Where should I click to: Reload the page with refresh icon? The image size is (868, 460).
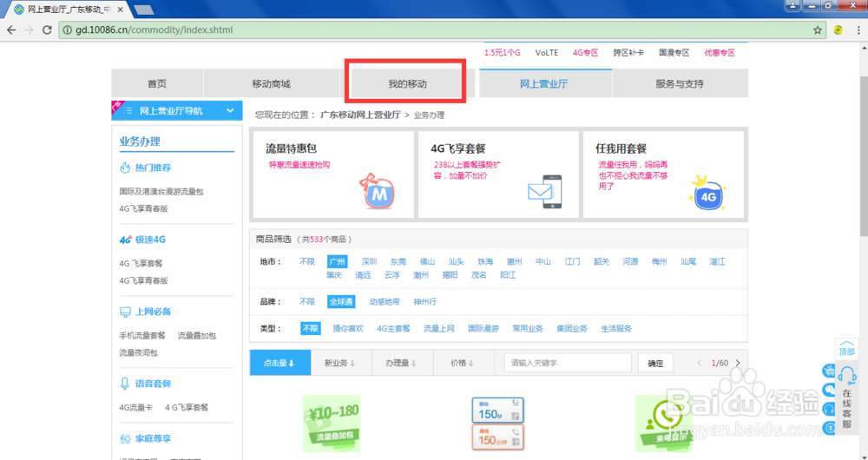click(x=48, y=30)
